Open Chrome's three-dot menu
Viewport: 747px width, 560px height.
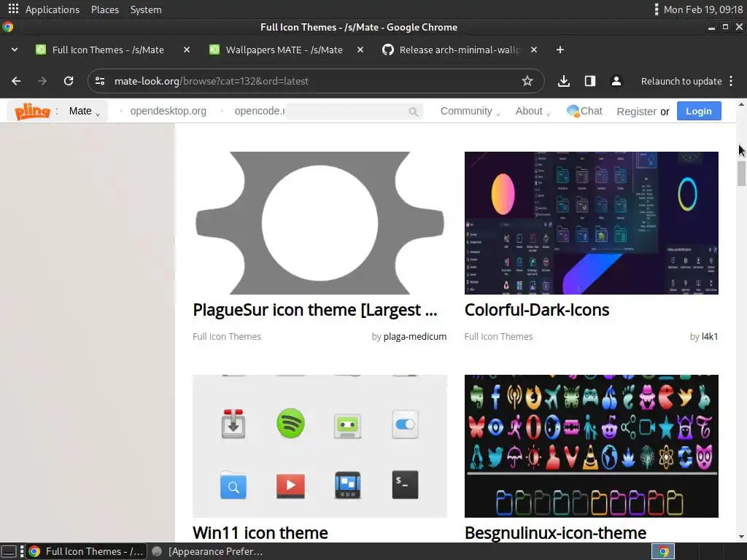pyautogui.click(x=731, y=81)
